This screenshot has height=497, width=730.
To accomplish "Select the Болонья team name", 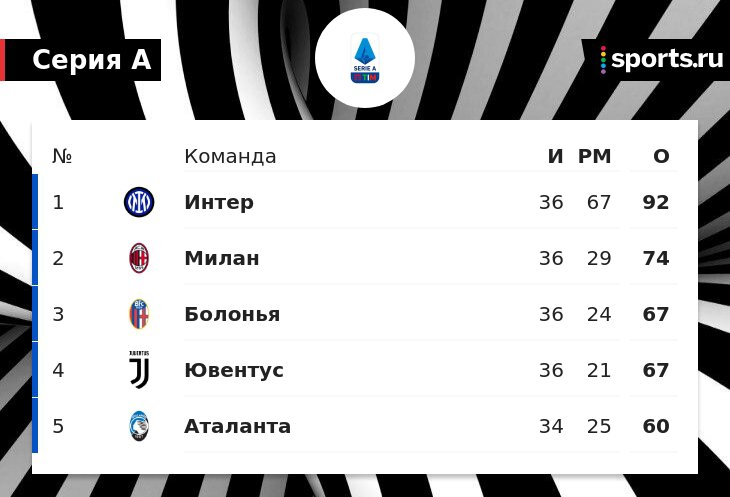I will tap(232, 315).
